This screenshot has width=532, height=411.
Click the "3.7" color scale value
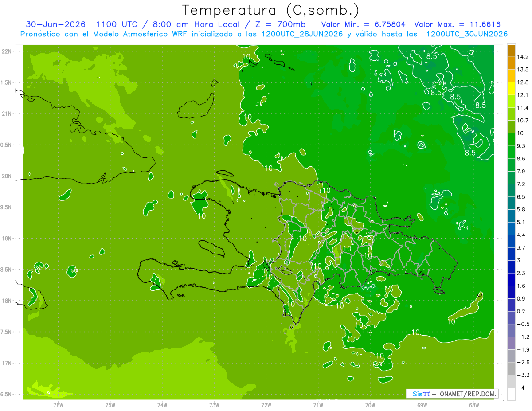click(x=521, y=247)
